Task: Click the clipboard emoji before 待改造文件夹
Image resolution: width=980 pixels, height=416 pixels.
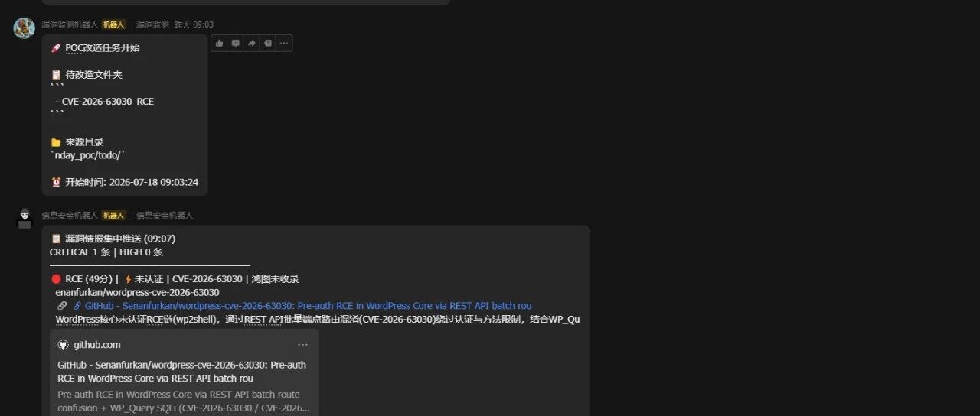Action: 56,75
